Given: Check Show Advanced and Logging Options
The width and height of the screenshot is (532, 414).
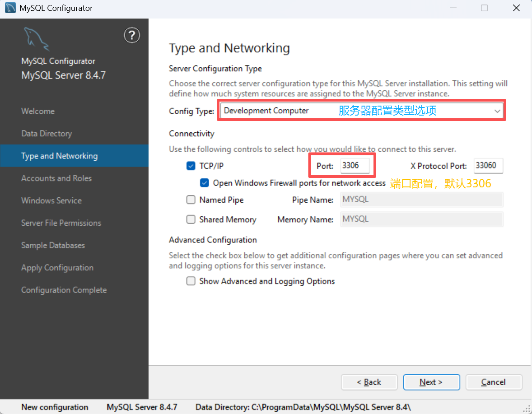Looking at the screenshot, I should pos(191,281).
